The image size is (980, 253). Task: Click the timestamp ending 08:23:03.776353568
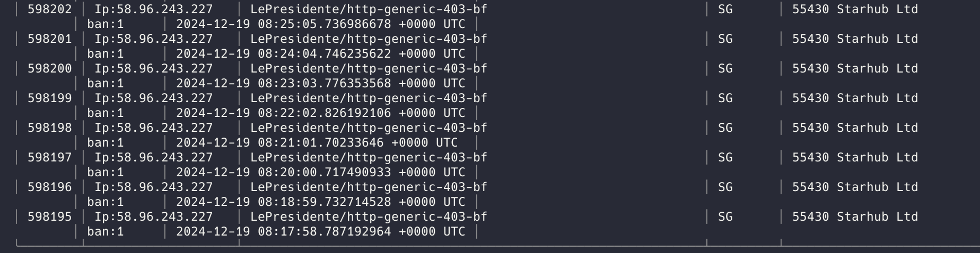(x=284, y=84)
